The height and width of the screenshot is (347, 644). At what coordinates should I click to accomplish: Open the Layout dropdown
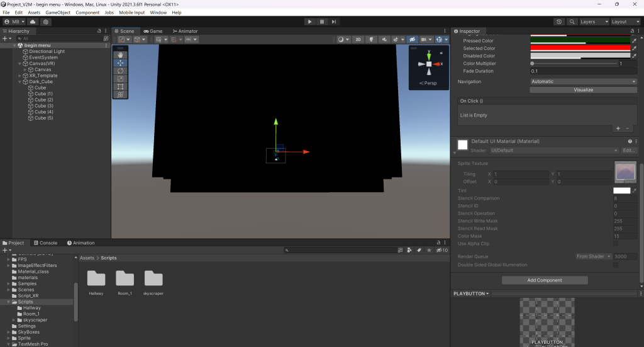tap(625, 22)
